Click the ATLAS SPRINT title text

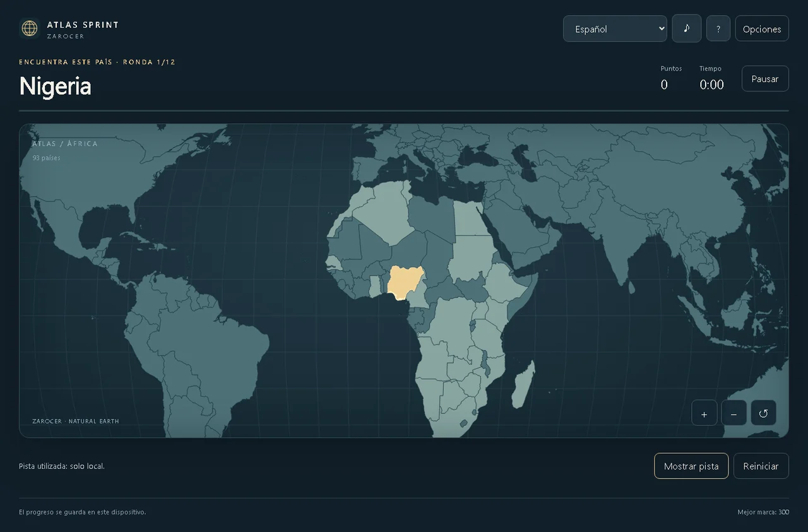pos(83,25)
